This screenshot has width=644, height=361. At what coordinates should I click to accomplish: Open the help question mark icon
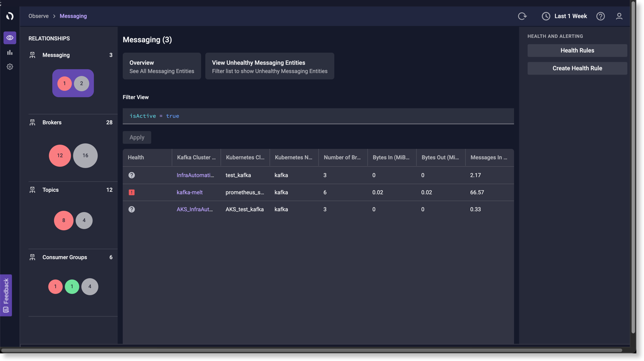pyautogui.click(x=600, y=16)
